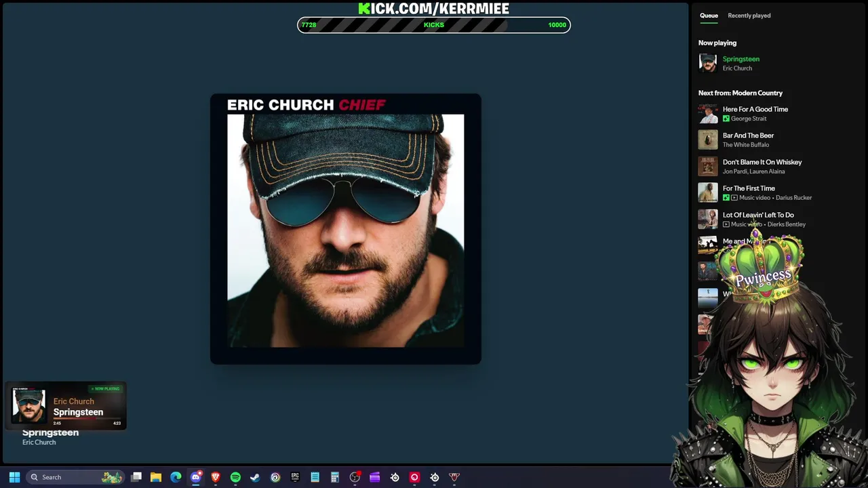Click The White Buffalo artist link
The width and height of the screenshot is (868, 488).
(x=746, y=145)
